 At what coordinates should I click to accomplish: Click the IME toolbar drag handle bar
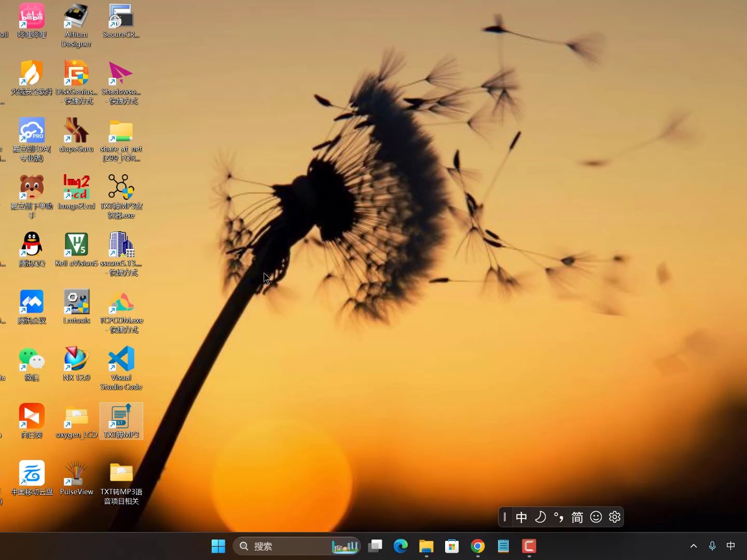click(x=505, y=517)
